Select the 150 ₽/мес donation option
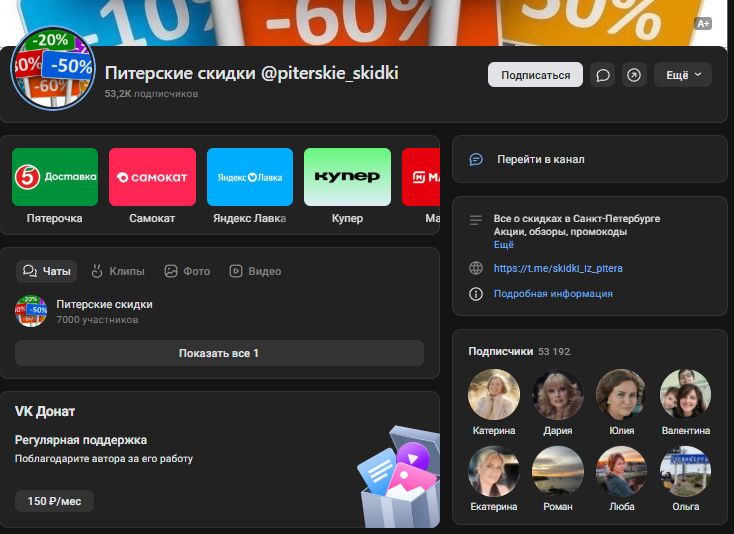Image resolution: width=734 pixels, height=534 pixels. pyautogui.click(x=54, y=501)
